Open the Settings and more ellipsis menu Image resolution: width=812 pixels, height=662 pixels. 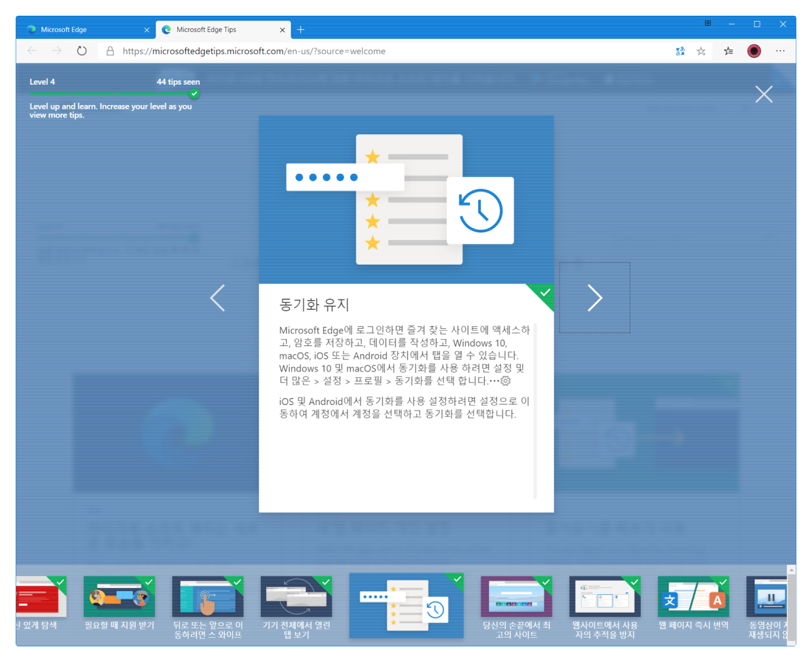click(780, 51)
